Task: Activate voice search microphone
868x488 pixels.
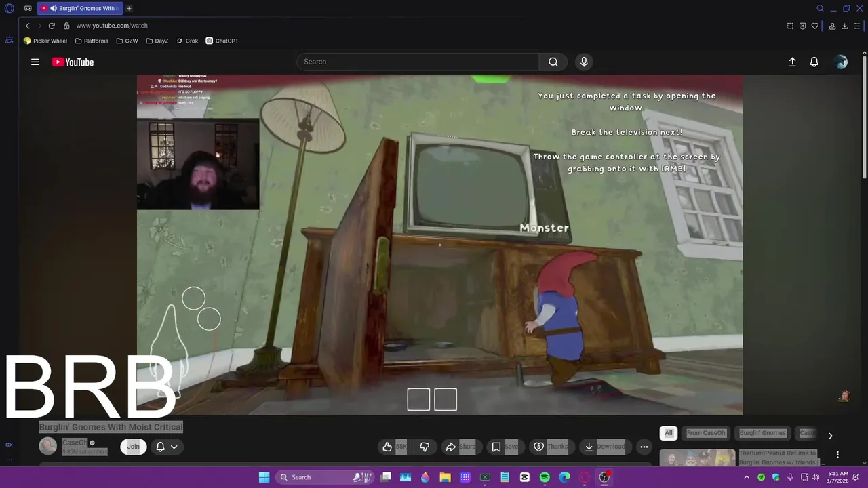Action: [584, 62]
